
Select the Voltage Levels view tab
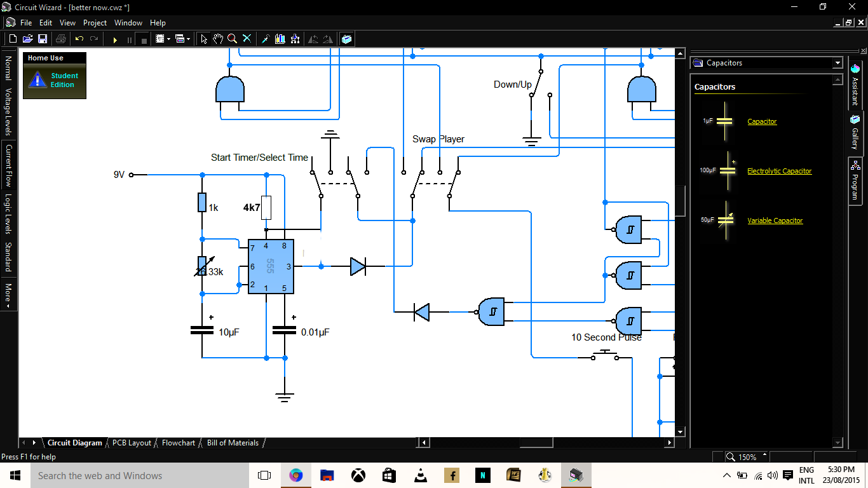8,112
